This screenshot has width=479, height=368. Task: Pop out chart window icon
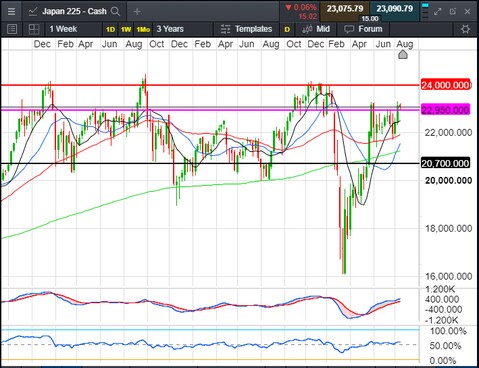pos(453,12)
